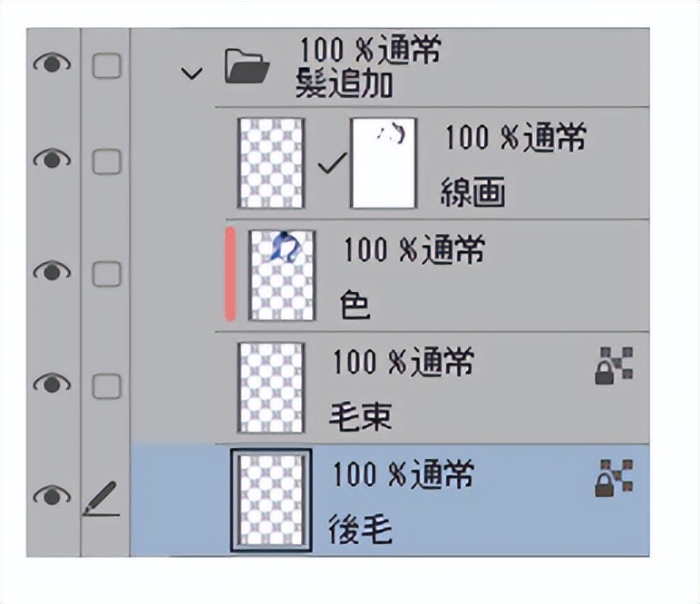Hide the 後毛 layer via eye icon
The width and height of the screenshot is (700, 604).
coord(52,495)
